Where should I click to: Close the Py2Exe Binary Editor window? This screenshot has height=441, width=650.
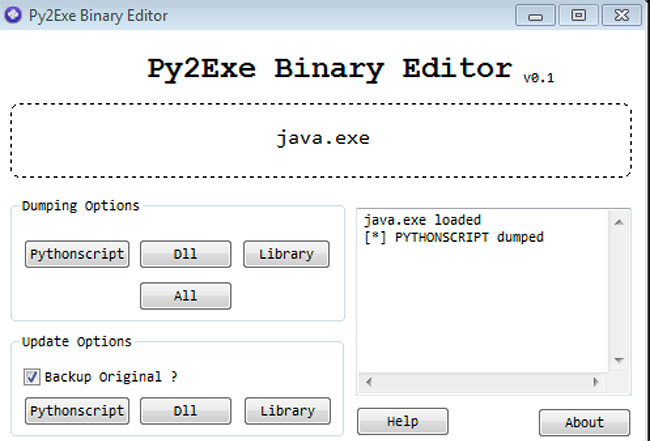click(621, 15)
